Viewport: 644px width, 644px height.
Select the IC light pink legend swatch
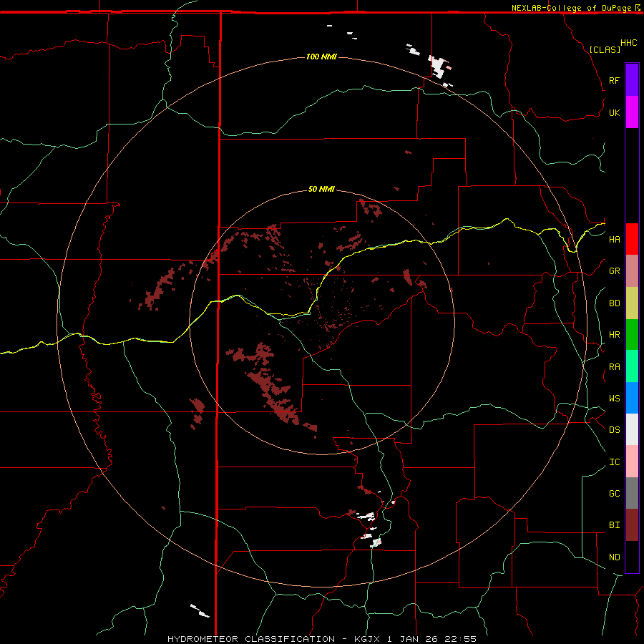632,462
